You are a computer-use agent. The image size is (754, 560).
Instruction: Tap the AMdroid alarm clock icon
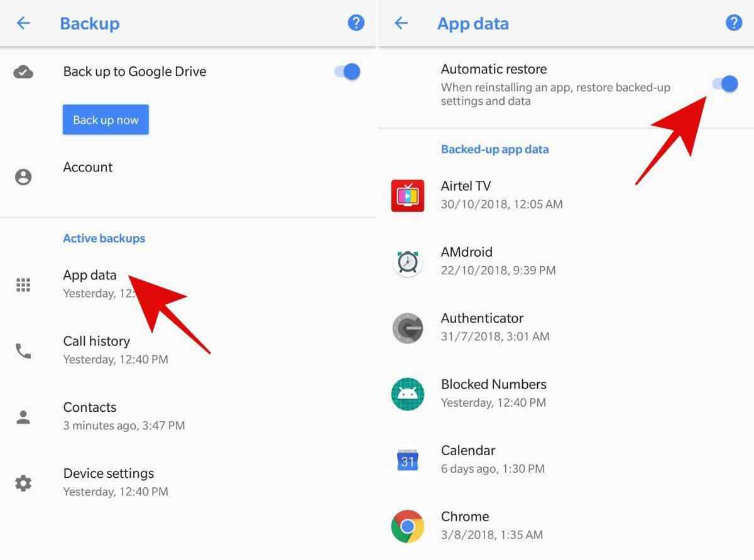tap(407, 262)
